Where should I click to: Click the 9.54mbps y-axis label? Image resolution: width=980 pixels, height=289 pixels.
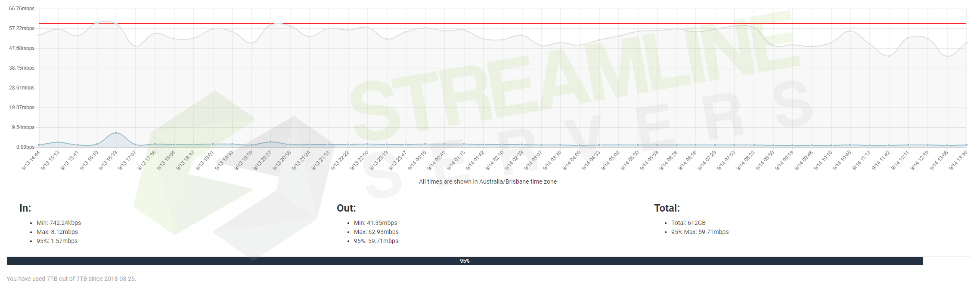[x=23, y=127]
